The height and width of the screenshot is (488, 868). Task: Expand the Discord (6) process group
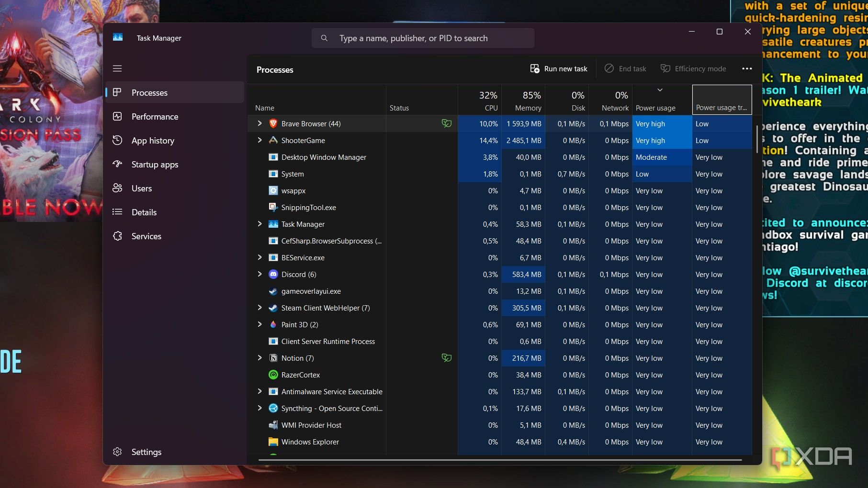(259, 274)
